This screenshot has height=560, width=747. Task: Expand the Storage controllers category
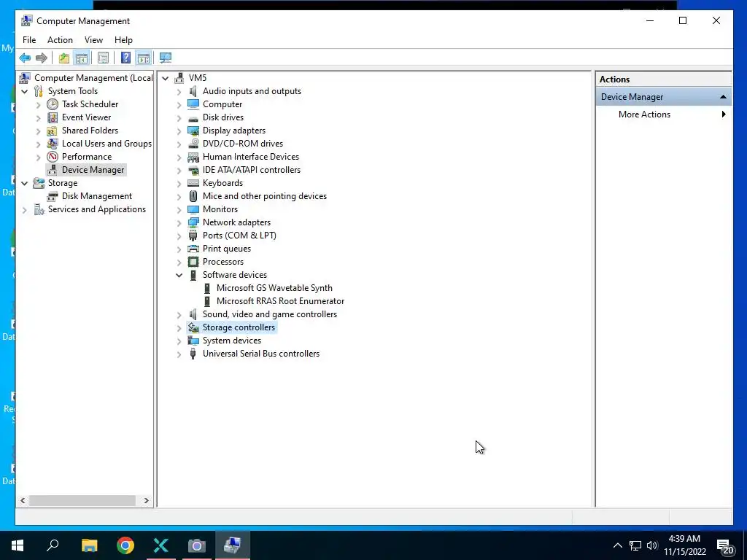[179, 327]
